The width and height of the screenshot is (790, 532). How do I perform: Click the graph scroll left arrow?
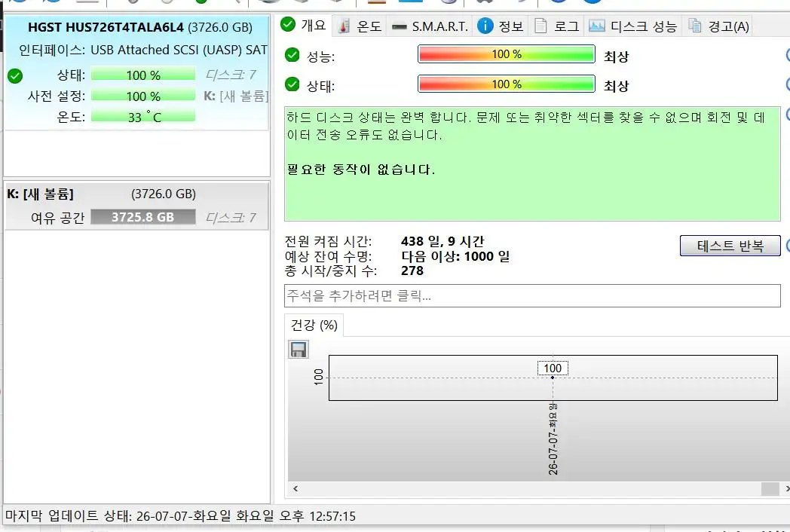point(295,489)
